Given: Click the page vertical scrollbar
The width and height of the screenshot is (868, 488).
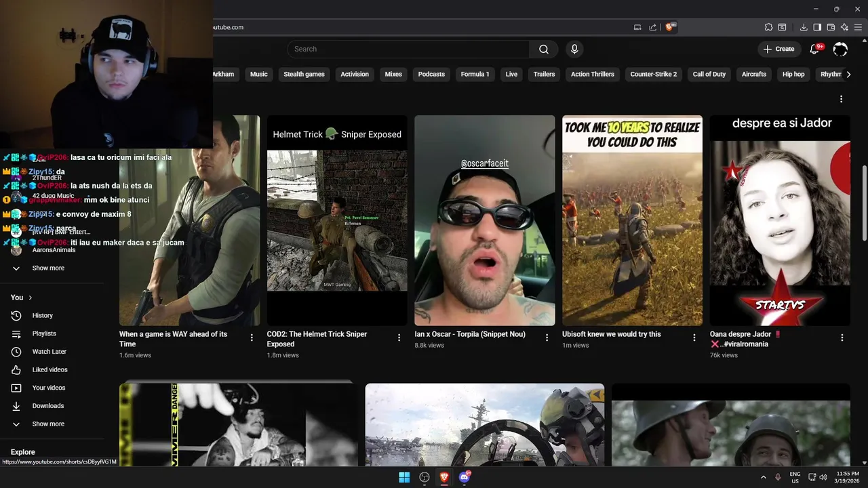Looking at the screenshot, I should (x=864, y=203).
